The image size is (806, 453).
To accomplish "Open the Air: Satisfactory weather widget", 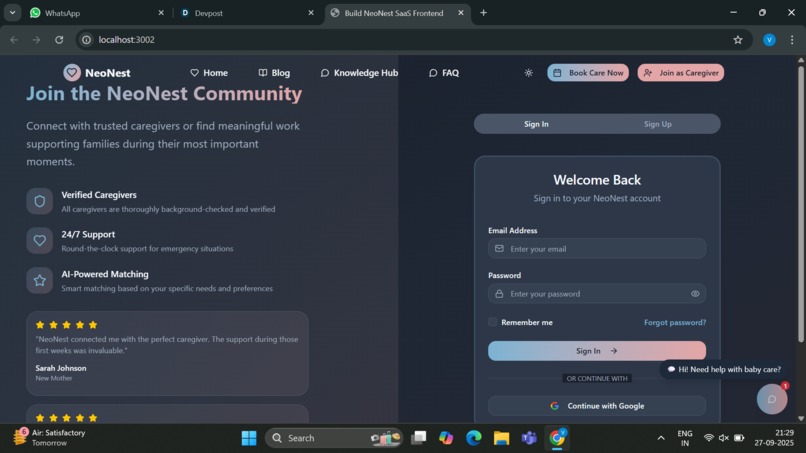I will click(49, 438).
